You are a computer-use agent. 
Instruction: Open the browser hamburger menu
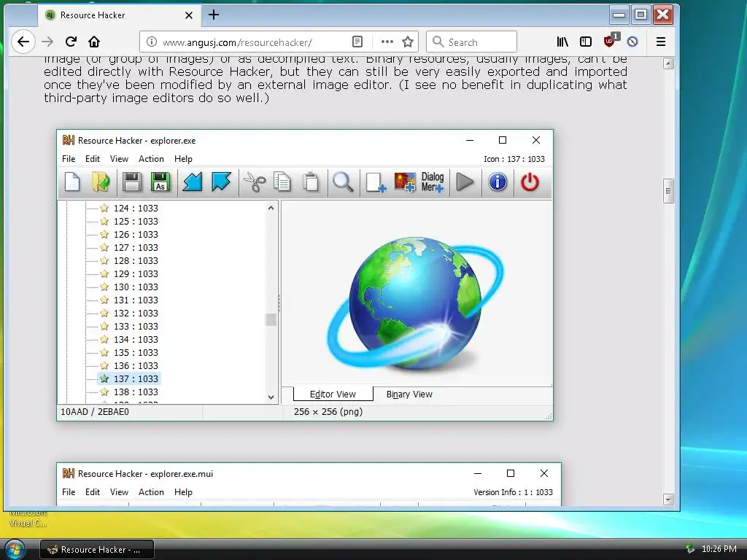[661, 42]
